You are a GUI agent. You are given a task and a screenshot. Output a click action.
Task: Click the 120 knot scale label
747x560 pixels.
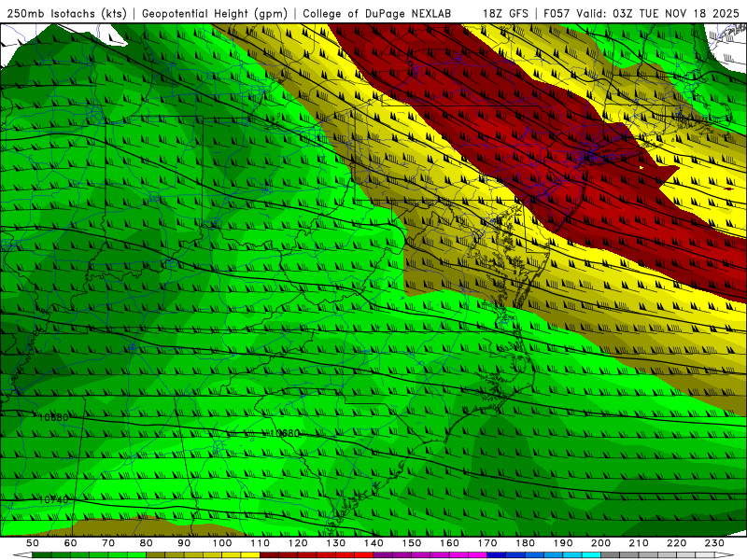pyautogui.click(x=298, y=543)
